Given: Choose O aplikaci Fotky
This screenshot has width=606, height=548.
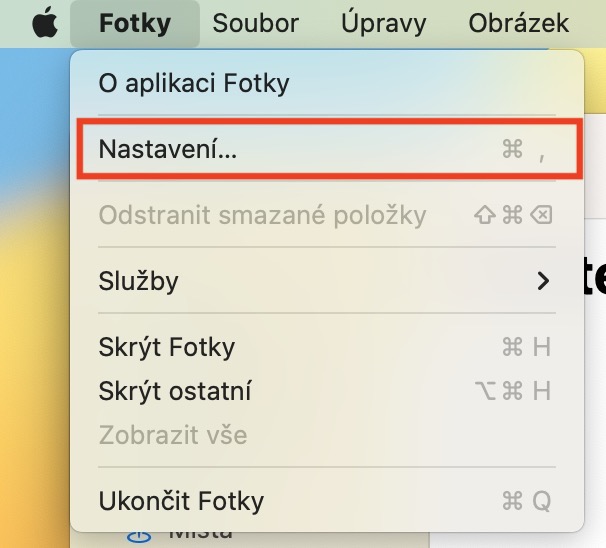Looking at the screenshot, I should 194,83.
